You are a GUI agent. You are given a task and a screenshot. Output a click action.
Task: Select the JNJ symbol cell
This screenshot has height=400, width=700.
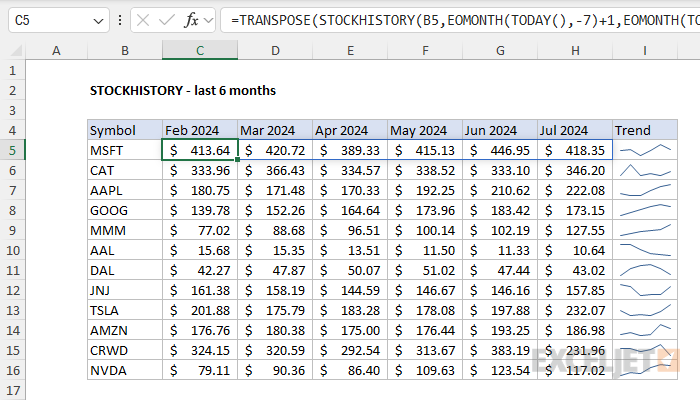coord(125,290)
